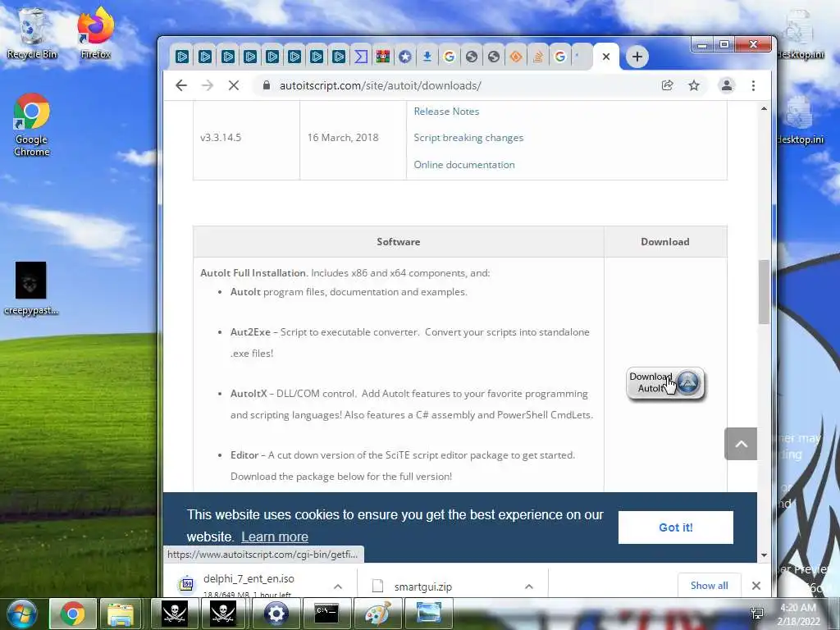Open the cookie Learn more link
This screenshot has width=840, height=630.
point(274,536)
